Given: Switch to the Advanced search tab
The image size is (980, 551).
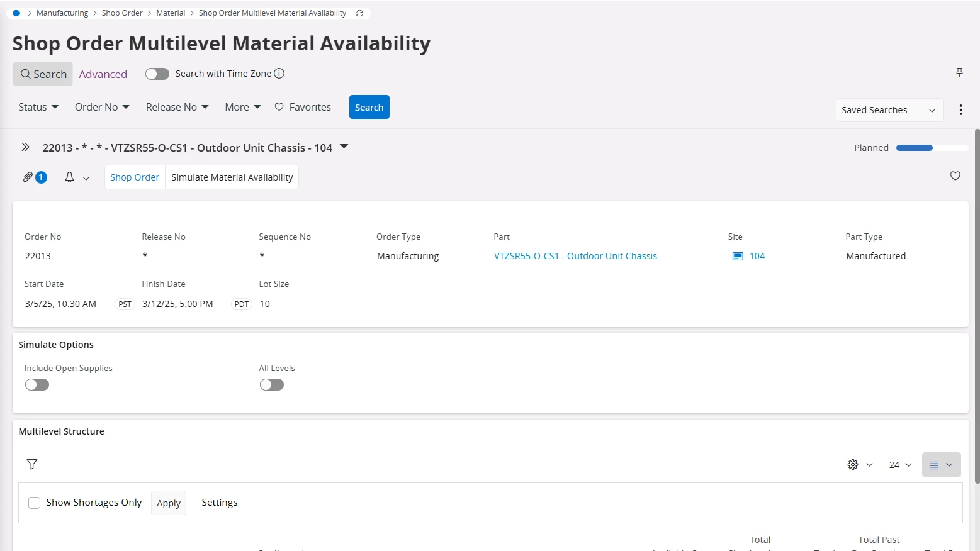Looking at the screenshot, I should coord(103,74).
